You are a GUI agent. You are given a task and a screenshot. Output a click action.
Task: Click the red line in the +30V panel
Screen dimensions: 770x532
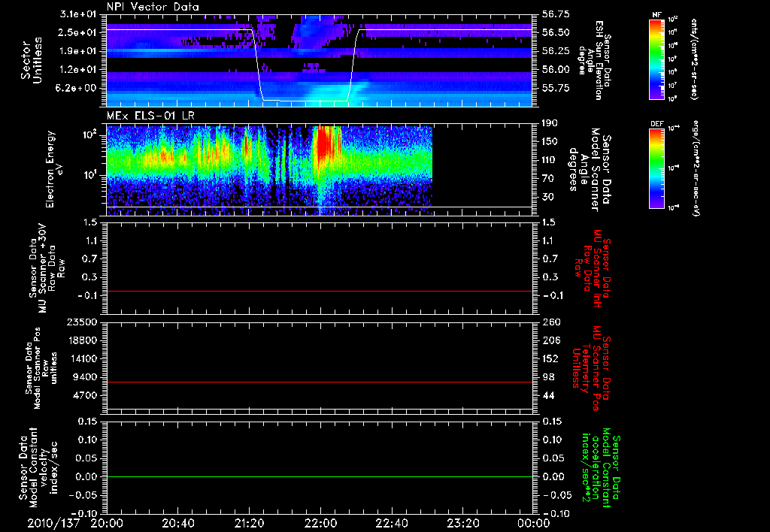point(320,291)
